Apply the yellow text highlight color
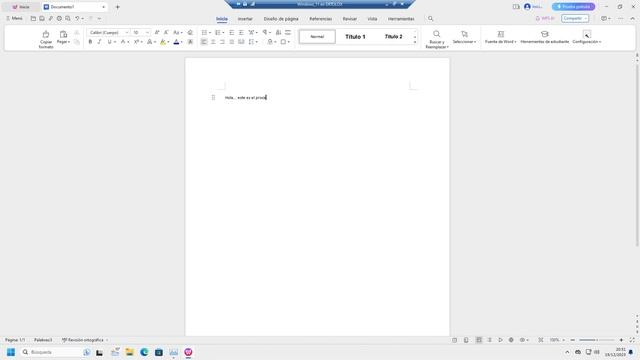The image size is (640, 360). click(163, 42)
